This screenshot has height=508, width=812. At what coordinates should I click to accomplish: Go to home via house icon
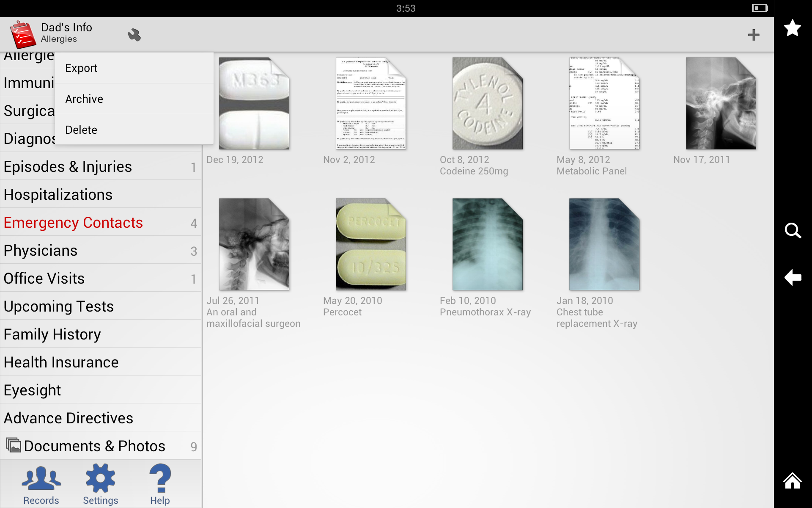click(x=792, y=481)
